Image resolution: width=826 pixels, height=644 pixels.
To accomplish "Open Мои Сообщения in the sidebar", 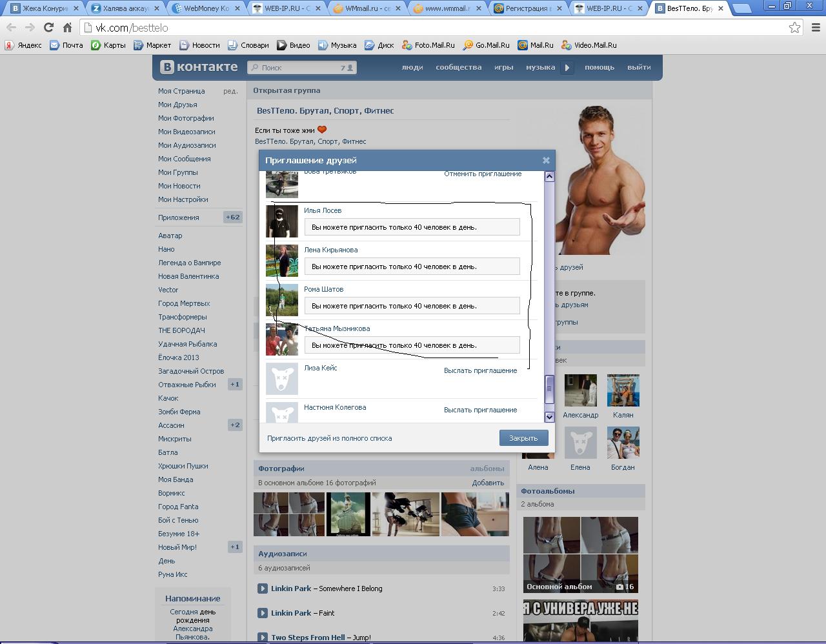I will tap(184, 159).
